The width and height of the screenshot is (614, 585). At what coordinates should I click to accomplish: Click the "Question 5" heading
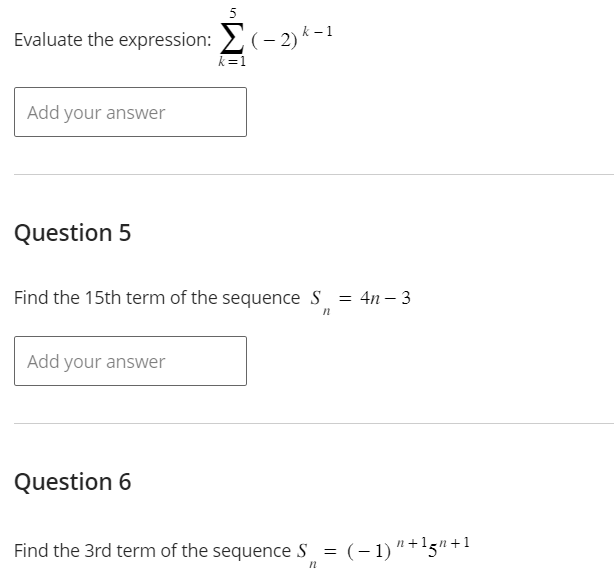point(72,233)
